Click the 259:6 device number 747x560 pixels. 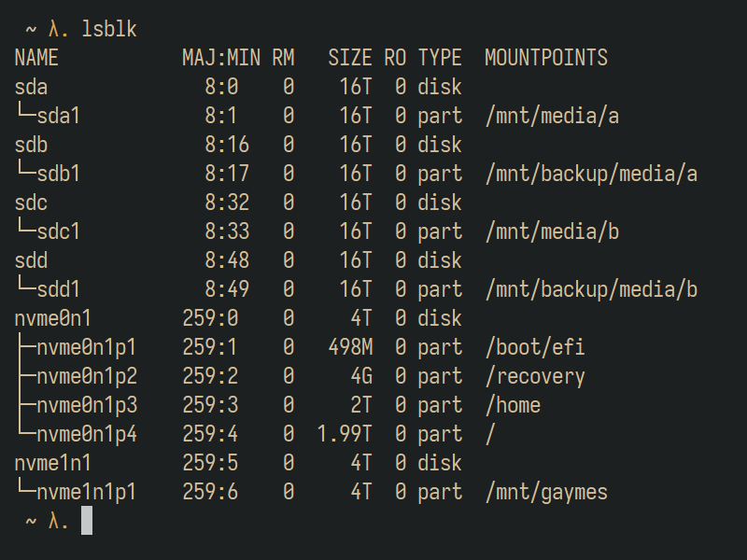tap(210, 493)
